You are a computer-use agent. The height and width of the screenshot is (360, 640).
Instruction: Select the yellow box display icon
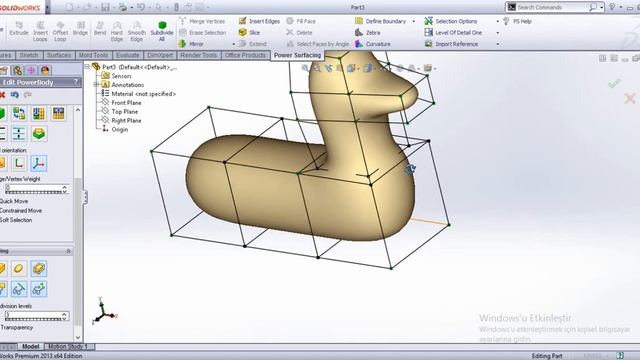coord(39,269)
